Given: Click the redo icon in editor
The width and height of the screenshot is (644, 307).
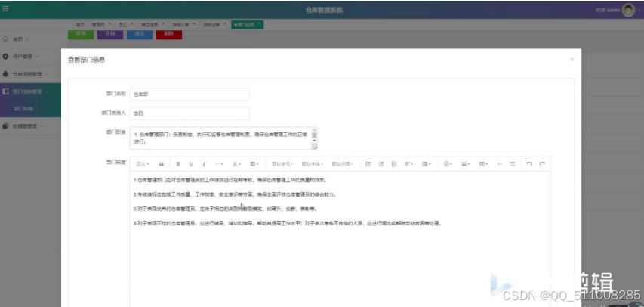Looking at the screenshot, I should coord(543,164).
